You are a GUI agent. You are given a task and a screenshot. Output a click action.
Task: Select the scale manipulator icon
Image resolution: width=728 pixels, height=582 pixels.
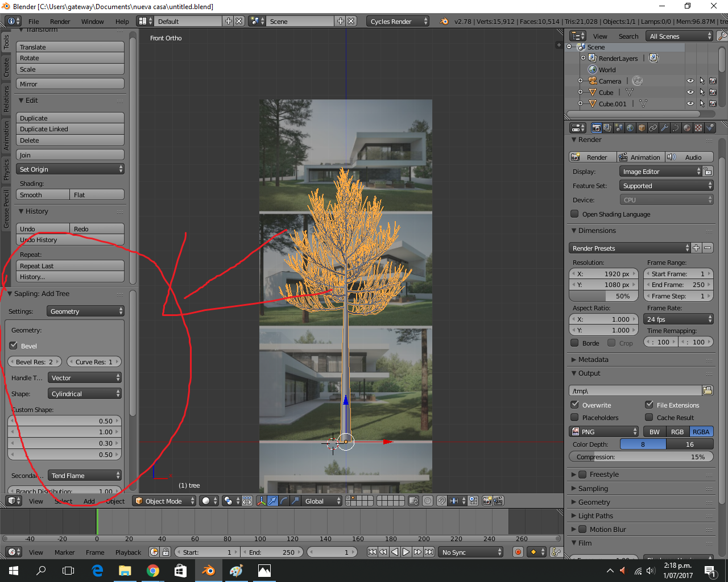click(x=295, y=501)
